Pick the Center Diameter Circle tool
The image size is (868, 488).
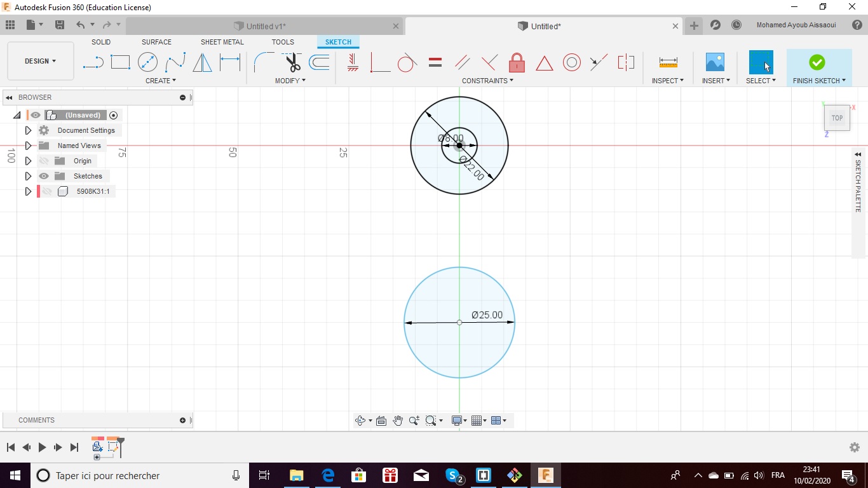pyautogui.click(x=147, y=62)
